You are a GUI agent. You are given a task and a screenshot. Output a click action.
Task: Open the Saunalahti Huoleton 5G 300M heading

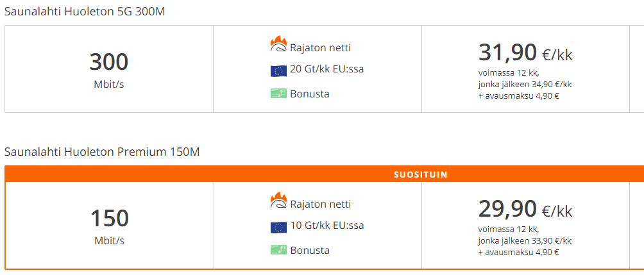pos(85,12)
